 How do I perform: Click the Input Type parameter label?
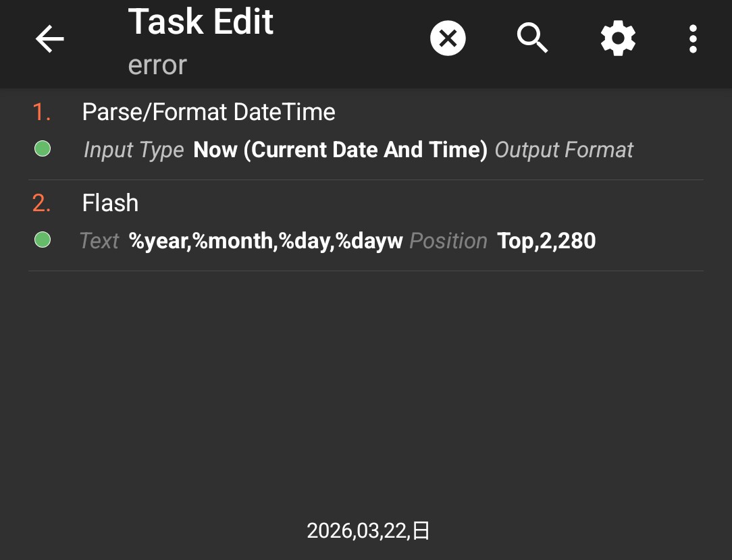(134, 150)
